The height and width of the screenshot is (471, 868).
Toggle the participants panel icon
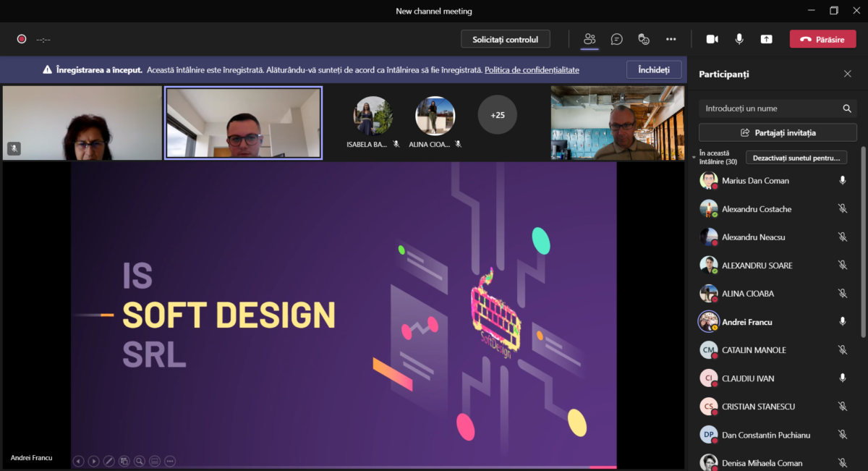point(590,39)
